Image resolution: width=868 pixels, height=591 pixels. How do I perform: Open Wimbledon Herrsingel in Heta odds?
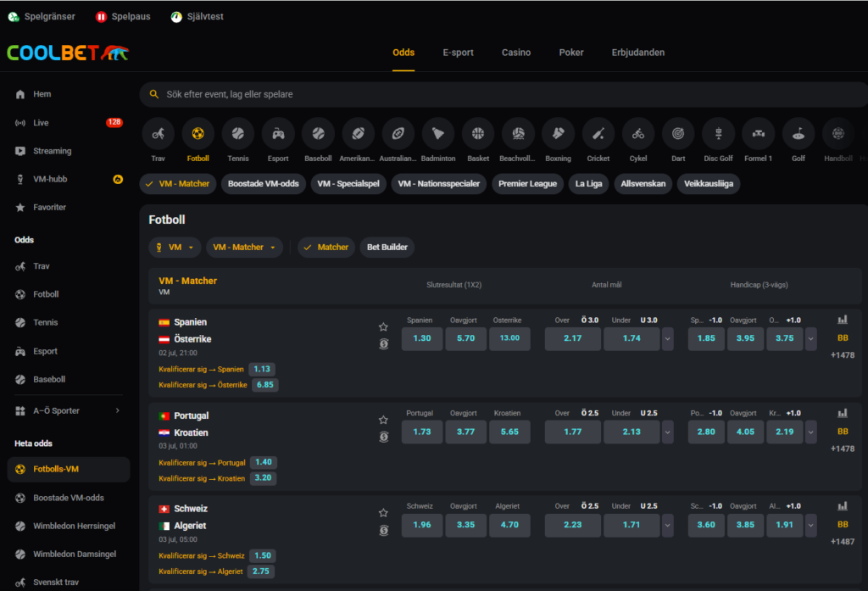(69, 527)
